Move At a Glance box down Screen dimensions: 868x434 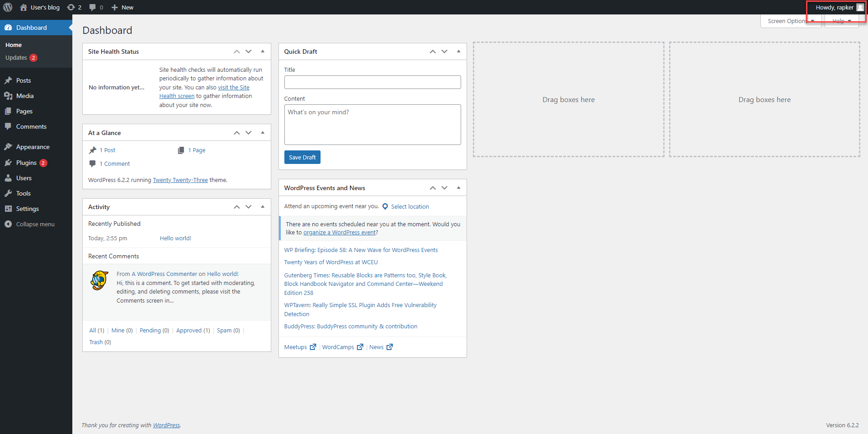click(248, 133)
